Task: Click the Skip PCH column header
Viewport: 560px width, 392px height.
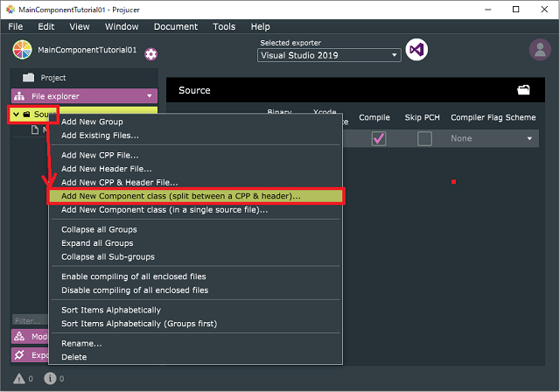Action: tap(422, 117)
